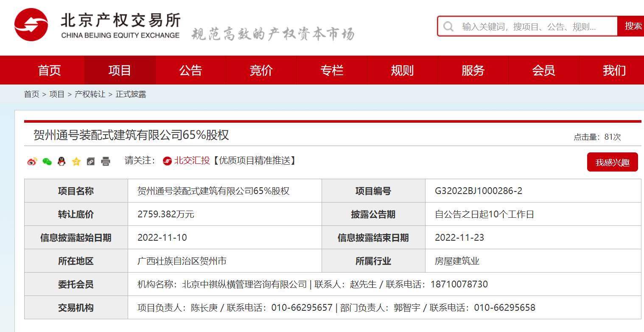Share the project via WeChat
The height and width of the screenshot is (332, 644).
(x=47, y=161)
